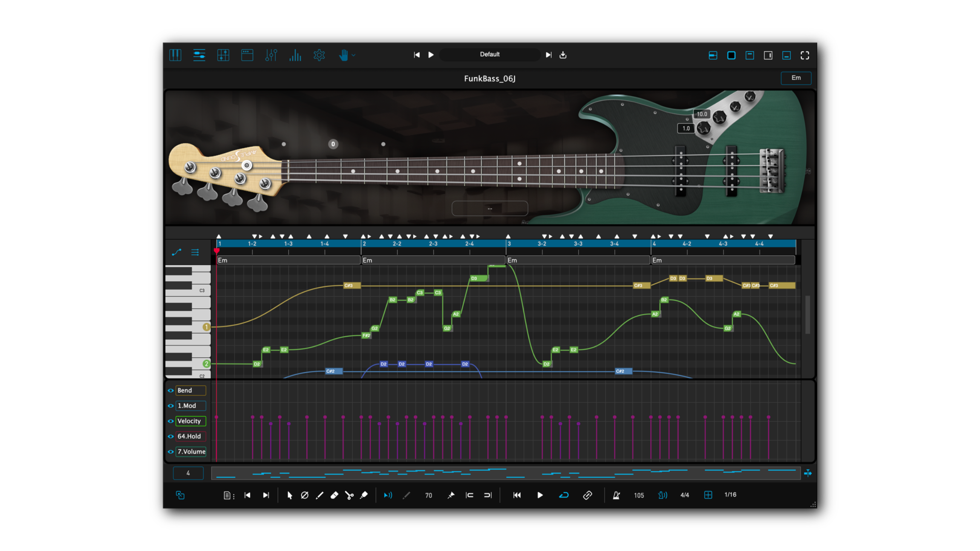Open the Default preset dropdown
980x551 pixels.
pyautogui.click(x=490, y=55)
